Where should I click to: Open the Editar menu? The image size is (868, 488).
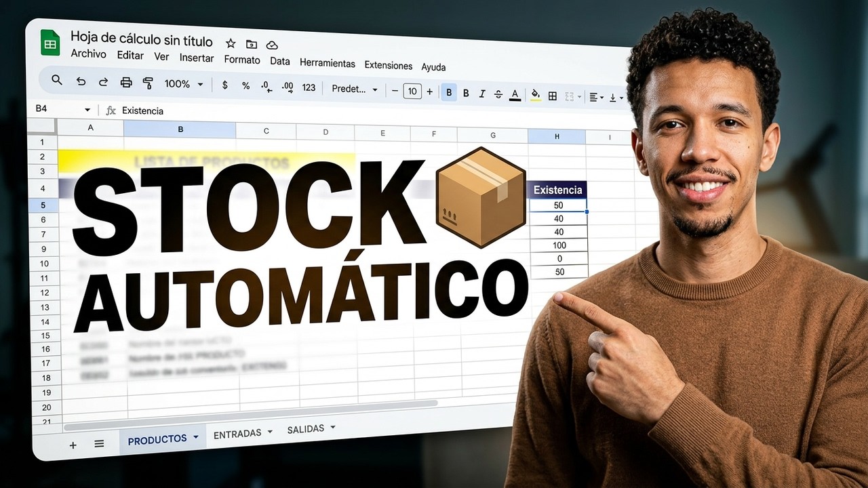click(130, 56)
